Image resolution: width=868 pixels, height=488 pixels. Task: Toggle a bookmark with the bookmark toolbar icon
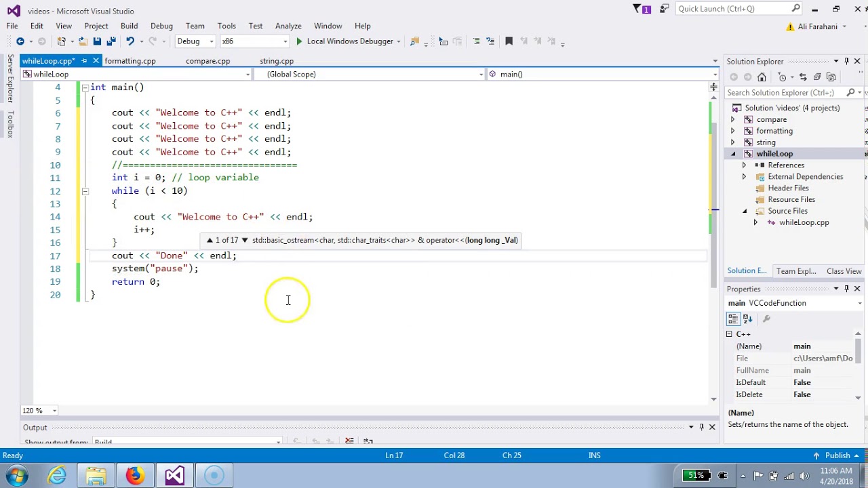(509, 41)
